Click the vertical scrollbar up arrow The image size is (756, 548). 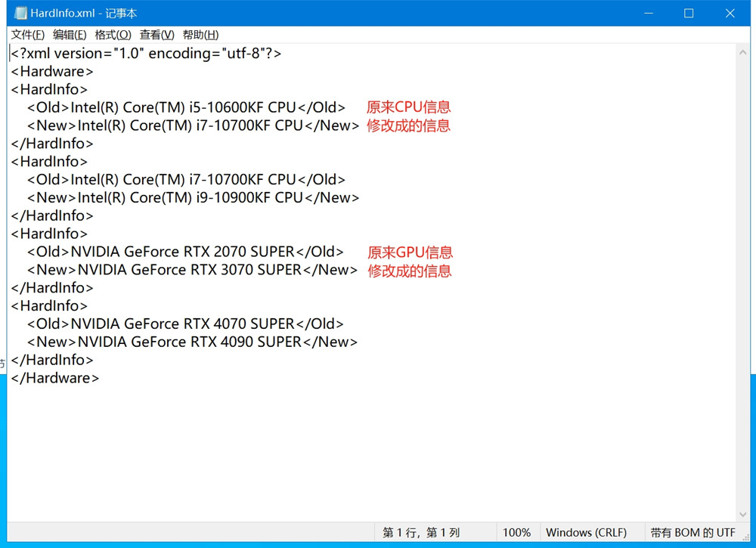(x=742, y=52)
